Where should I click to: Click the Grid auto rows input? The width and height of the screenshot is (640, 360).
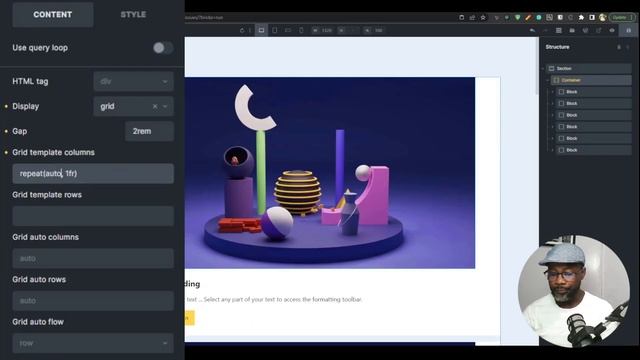(x=93, y=301)
